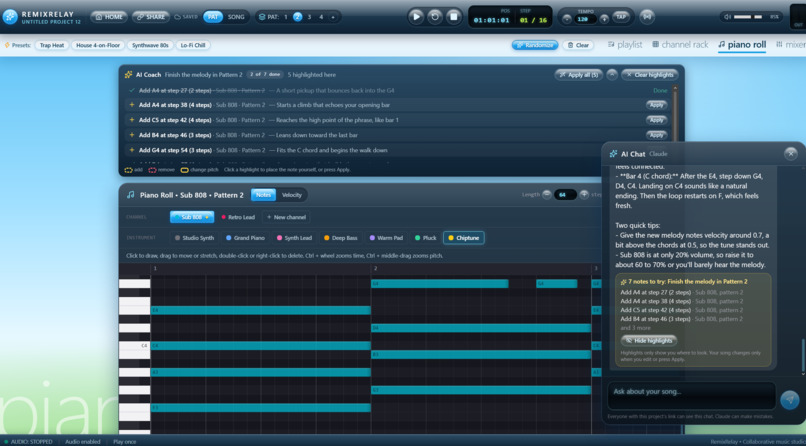Select pattern 2
This screenshot has height=446, width=806.
pos(298,17)
